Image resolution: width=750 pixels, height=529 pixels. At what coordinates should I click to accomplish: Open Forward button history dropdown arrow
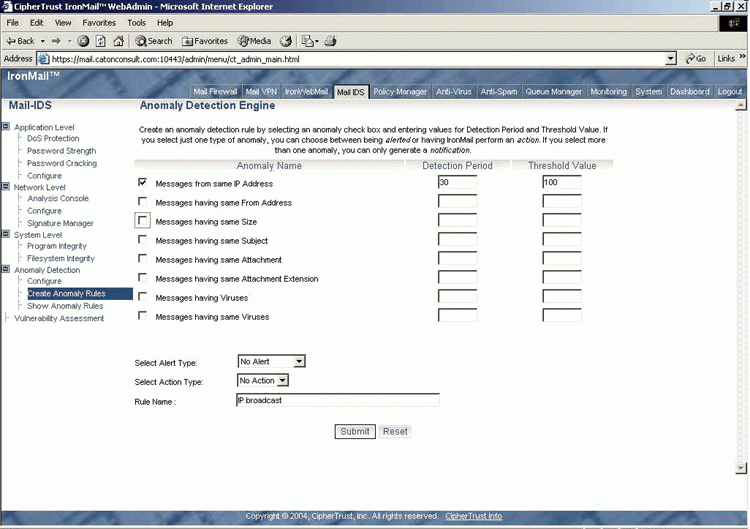[x=69, y=41]
